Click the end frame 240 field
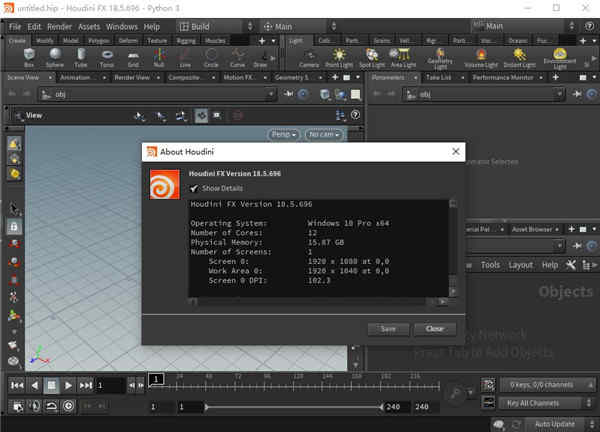The image size is (600, 432). [423, 407]
